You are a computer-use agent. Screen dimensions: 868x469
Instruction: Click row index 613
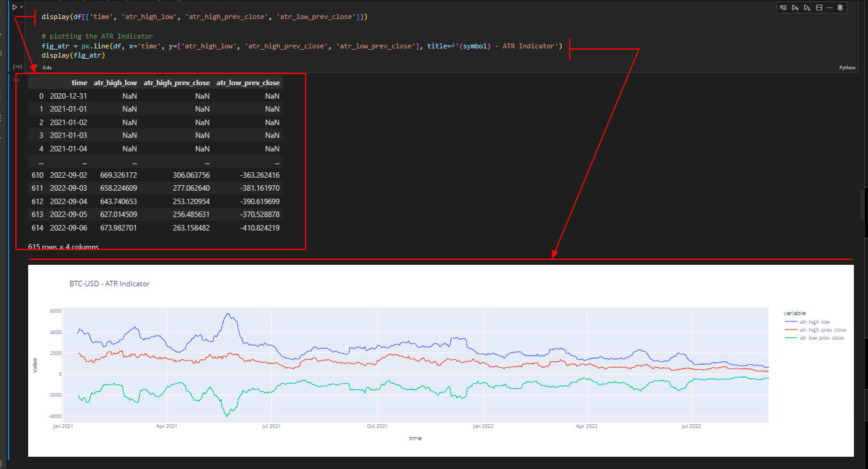[x=37, y=215]
